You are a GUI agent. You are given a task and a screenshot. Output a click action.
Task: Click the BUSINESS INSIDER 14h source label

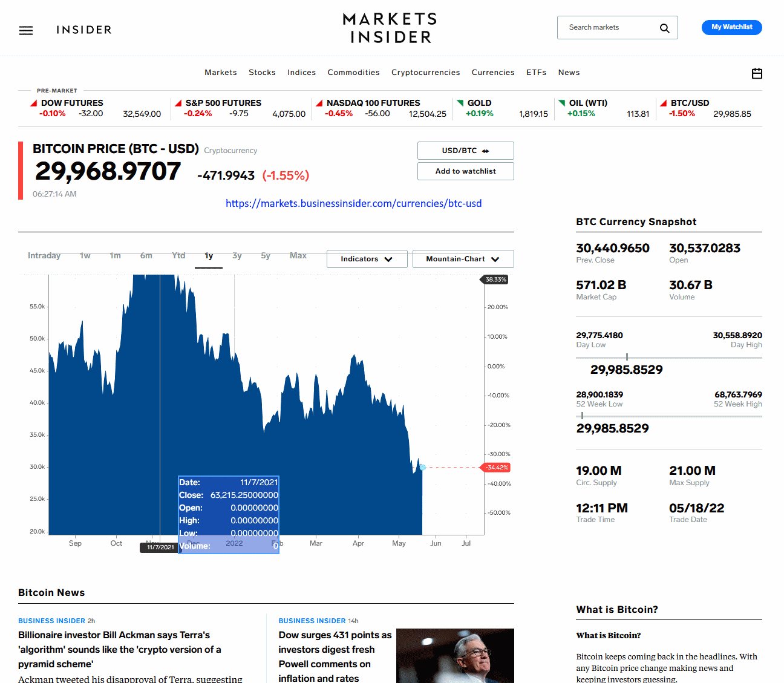pyautogui.click(x=318, y=621)
